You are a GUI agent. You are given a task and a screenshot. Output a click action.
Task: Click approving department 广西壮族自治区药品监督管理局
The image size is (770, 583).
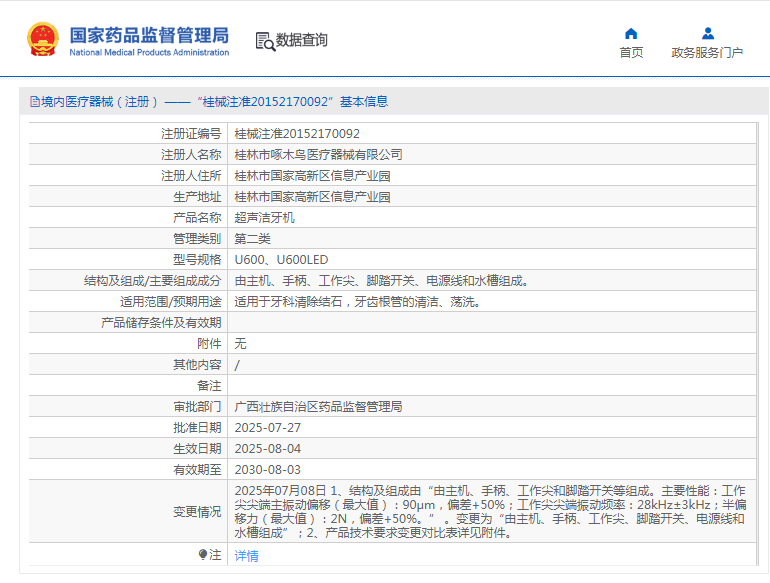pos(318,407)
